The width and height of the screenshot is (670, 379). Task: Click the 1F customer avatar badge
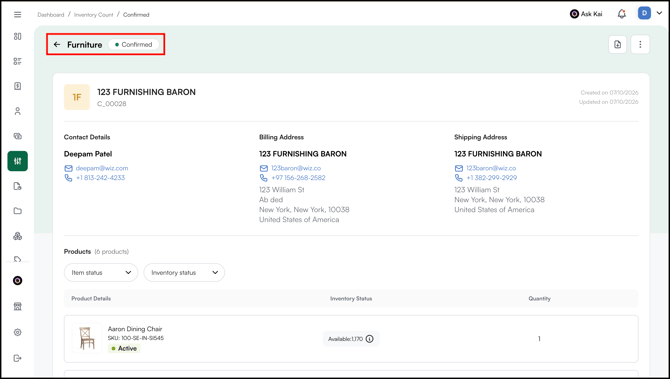tap(77, 97)
